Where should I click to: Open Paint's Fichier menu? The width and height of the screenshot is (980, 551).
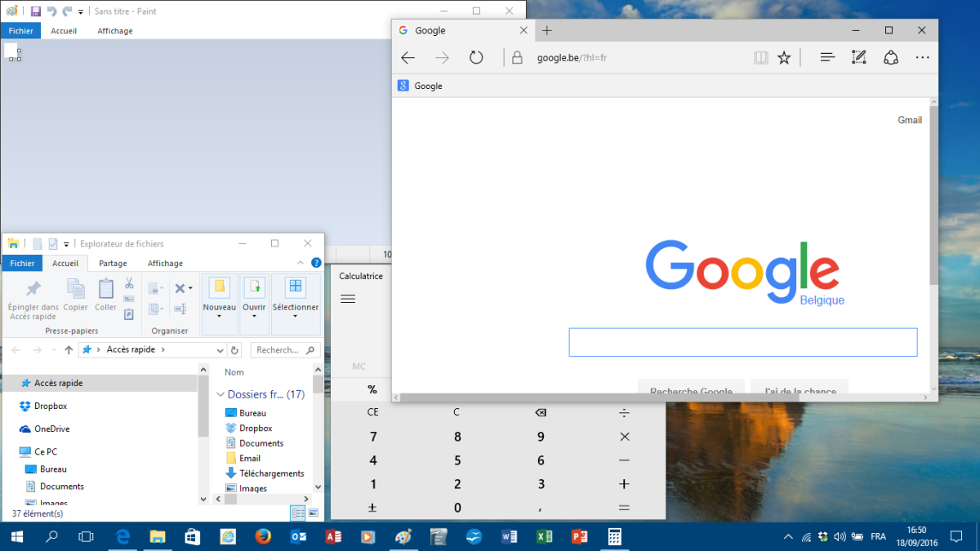(20, 31)
